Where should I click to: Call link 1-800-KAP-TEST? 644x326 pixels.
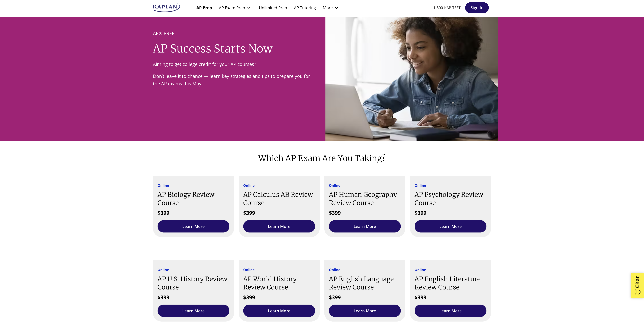click(x=447, y=8)
